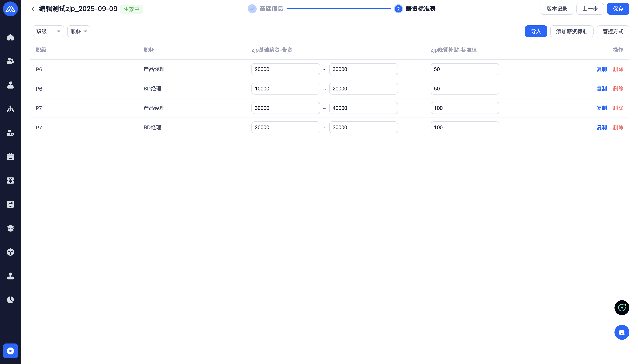Click the 职级 column header

click(x=41, y=50)
